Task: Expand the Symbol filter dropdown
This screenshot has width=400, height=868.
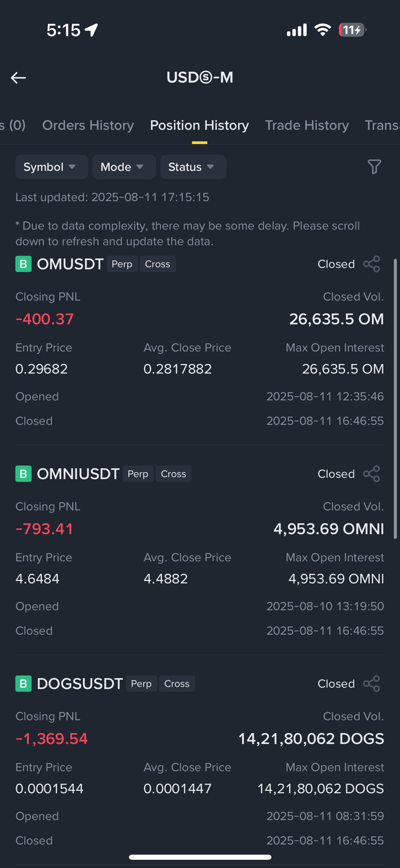Action: [51, 167]
